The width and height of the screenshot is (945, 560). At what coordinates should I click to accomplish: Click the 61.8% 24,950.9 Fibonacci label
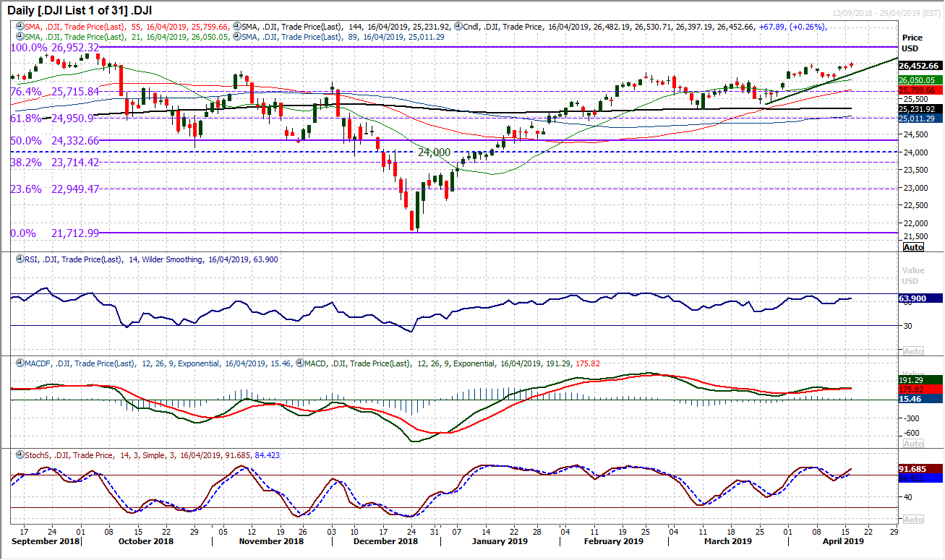[x=51, y=118]
